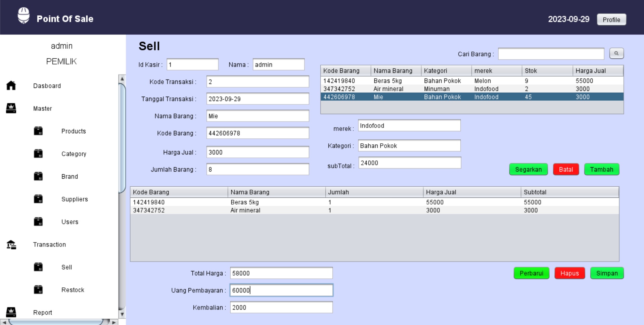
Task: Open the Report section
Action: click(42, 313)
